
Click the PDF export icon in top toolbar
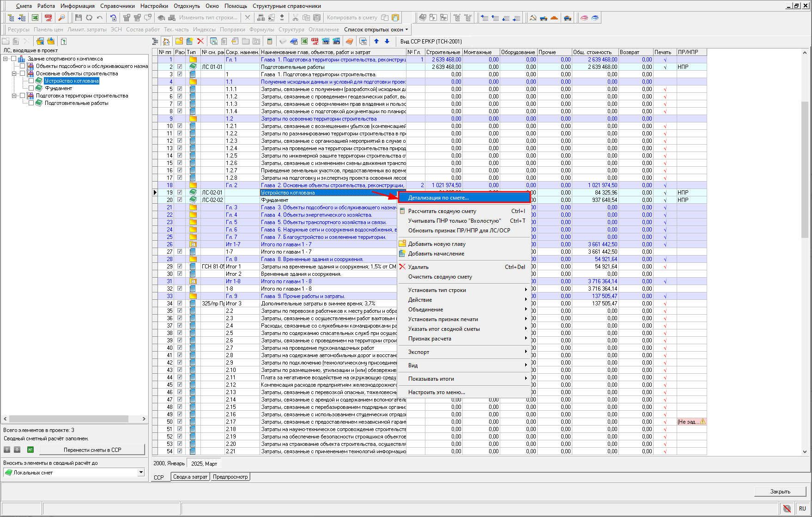click(x=48, y=18)
